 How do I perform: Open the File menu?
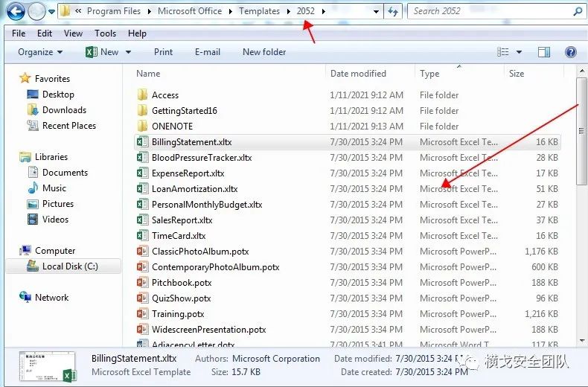pyautogui.click(x=19, y=33)
